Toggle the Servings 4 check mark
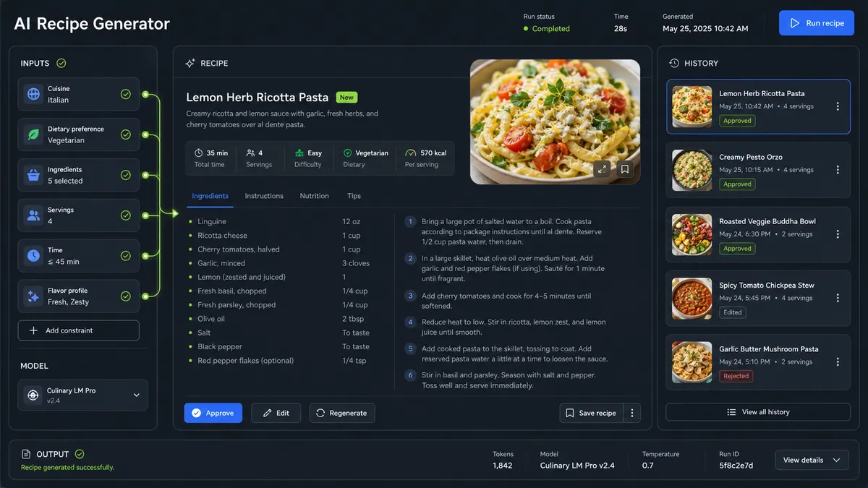This screenshot has height=488, width=868. 126,215
